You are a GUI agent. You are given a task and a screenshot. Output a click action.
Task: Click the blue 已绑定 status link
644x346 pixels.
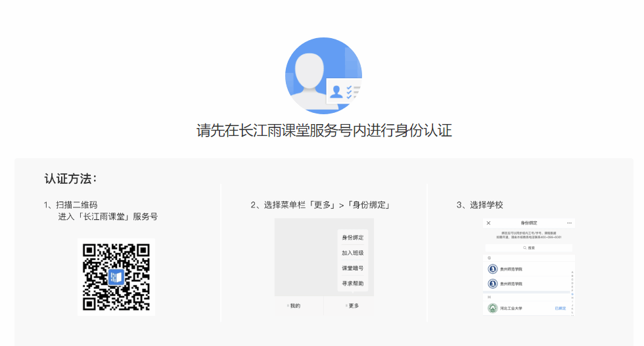point(560,308)
